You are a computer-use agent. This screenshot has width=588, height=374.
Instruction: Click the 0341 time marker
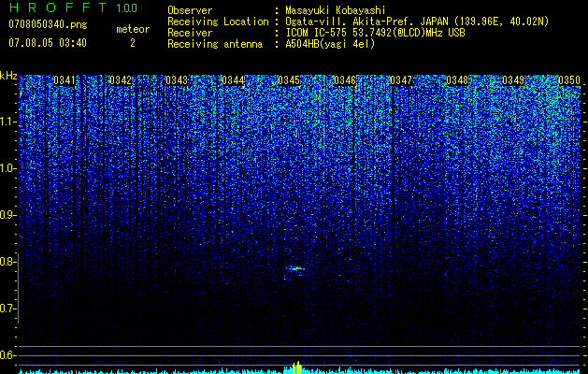click(x=65, y=80)
